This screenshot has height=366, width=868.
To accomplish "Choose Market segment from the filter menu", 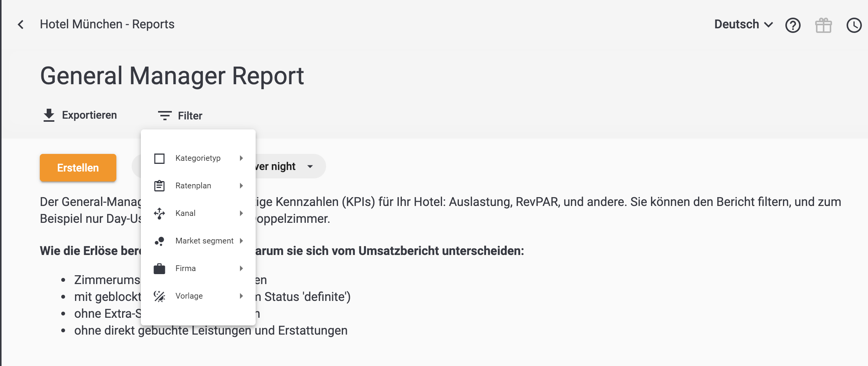I will pos(204,241).
